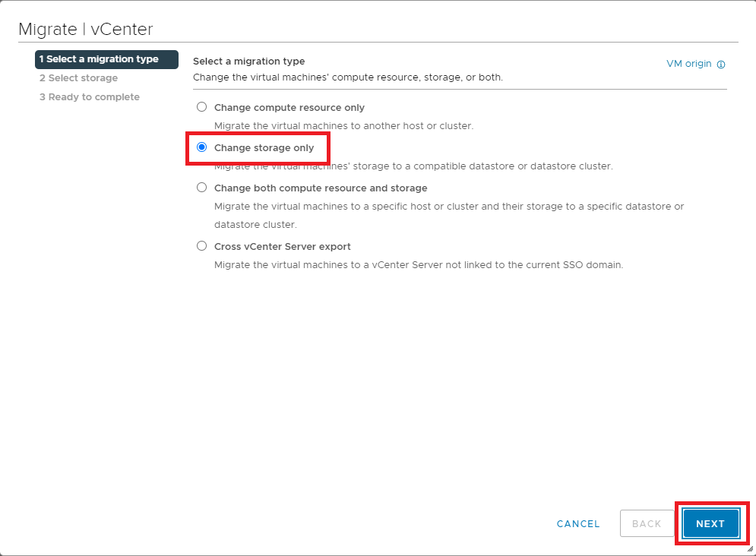Pick the Cross vCenter Server export option
Screen dimensions: 756x556
point(201,246)
